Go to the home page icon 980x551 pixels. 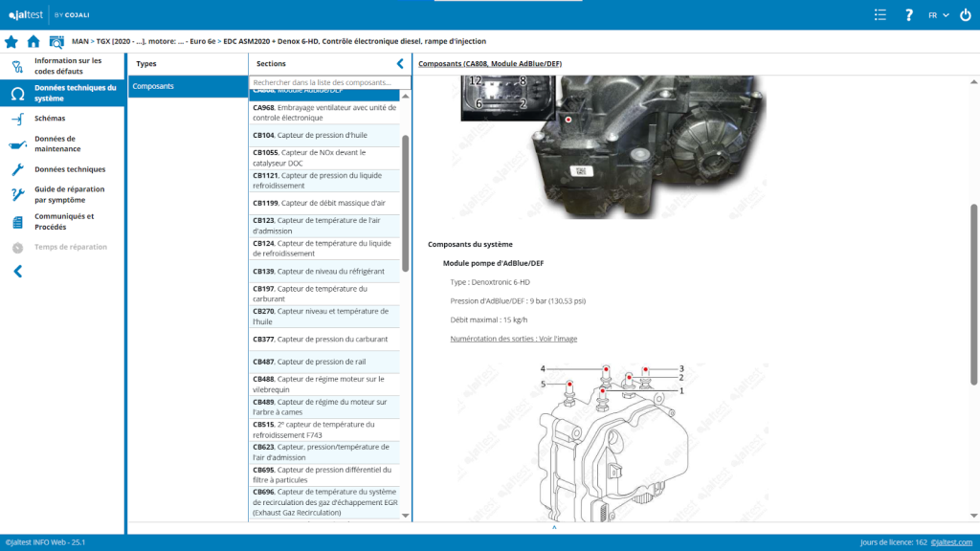[x=33, y=42]
